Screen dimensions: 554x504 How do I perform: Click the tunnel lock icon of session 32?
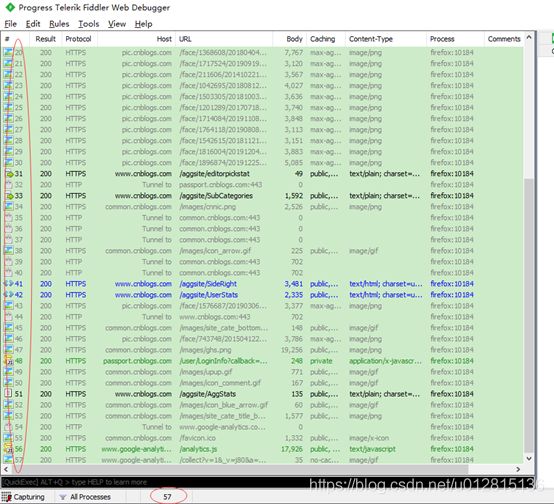tap(8, 185)
